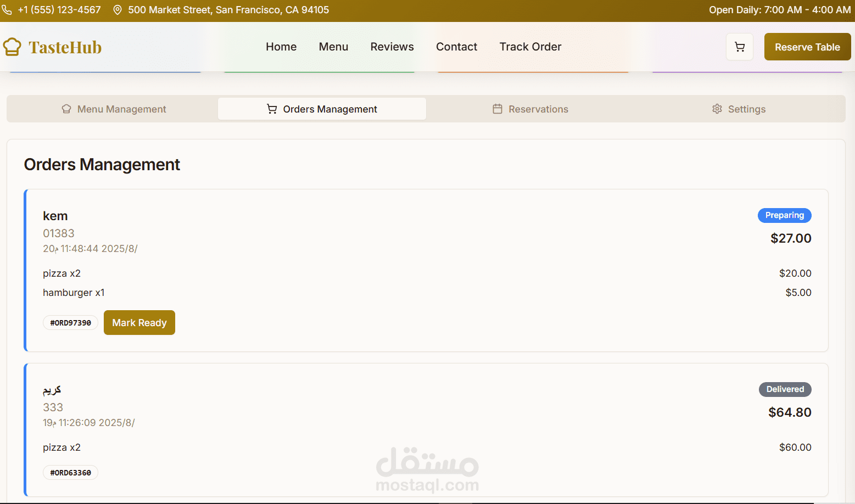Click calendar icon in Reservations tab

[x=498, y=109]
